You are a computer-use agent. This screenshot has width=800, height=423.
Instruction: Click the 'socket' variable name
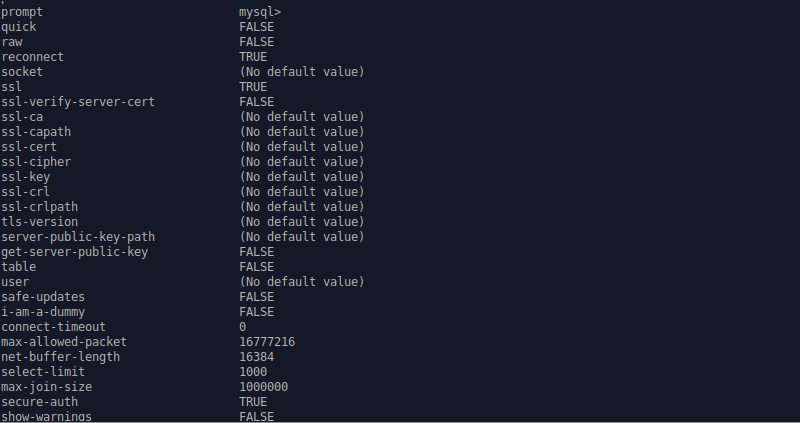tap(22, 72)
